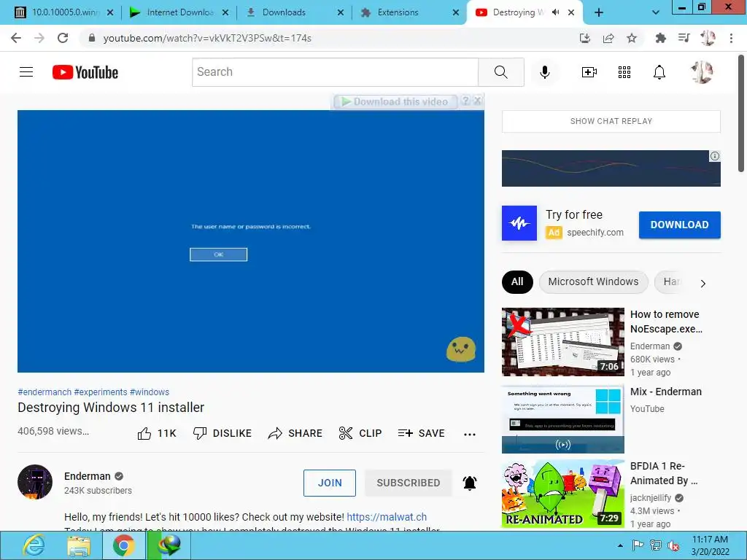
Task: Open the IDM download panel help
Action: pos(466,101)
